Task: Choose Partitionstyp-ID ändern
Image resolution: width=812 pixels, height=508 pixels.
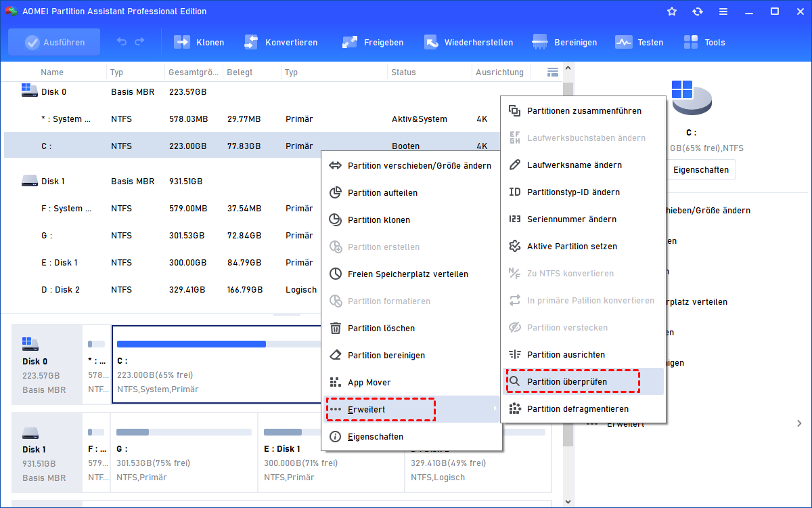Action: click(x=583, y=192)
